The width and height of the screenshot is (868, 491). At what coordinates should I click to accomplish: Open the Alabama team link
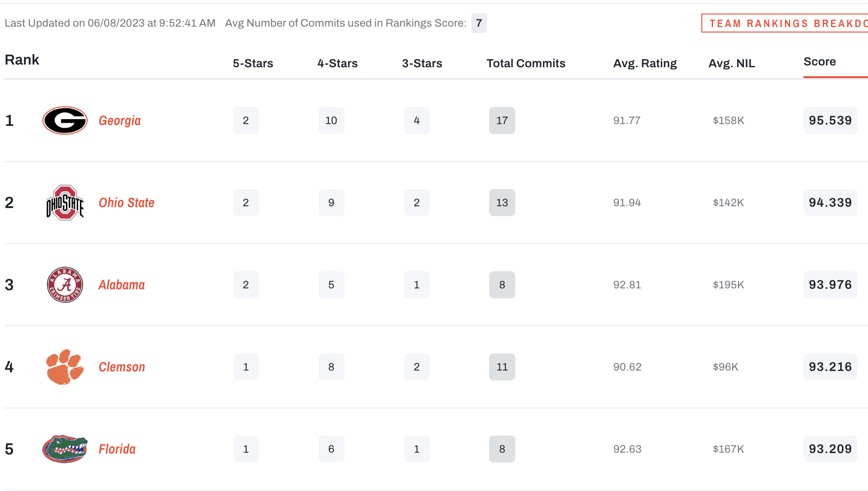pos(121,285)
